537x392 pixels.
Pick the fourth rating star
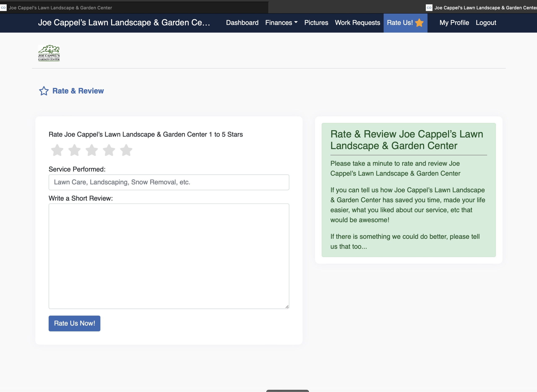pyautogui.click(x=109, y=150)
